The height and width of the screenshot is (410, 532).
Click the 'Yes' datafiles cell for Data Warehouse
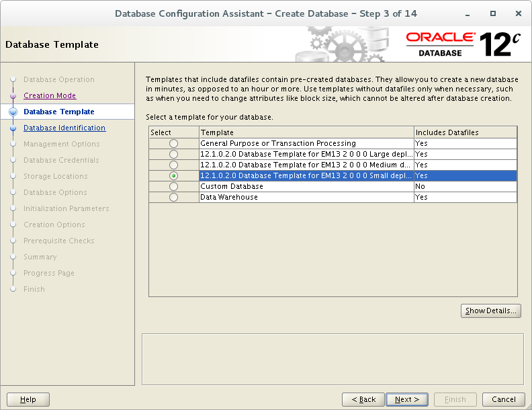(465, 197)
